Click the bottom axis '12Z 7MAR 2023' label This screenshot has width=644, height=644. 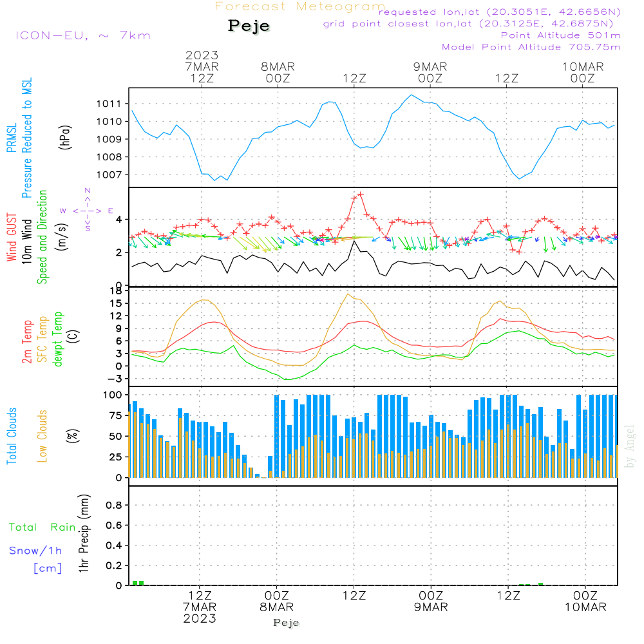[x=200, y=607]
